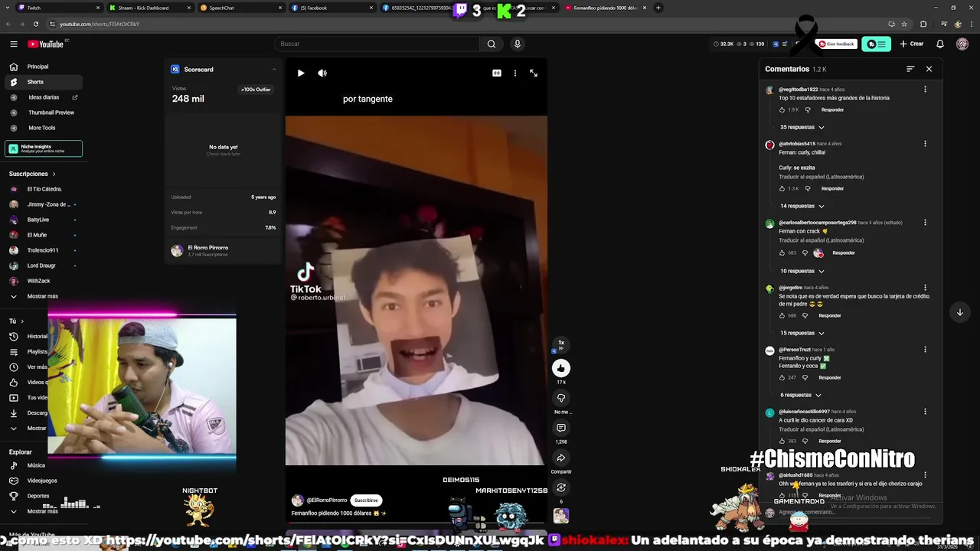The width and height of the screenshot is (980, 551).
Task: Collapse the Scorecard panel chevron
Action: coord(274,70)
